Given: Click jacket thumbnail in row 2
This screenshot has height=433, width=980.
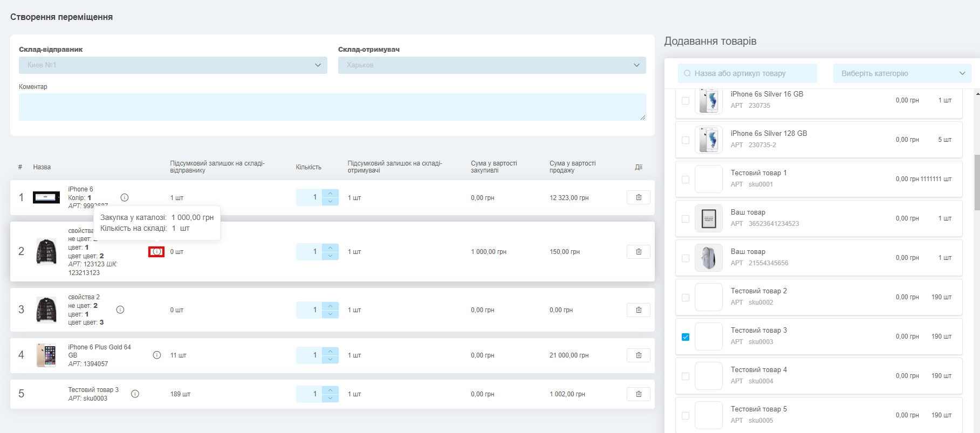Looking at the screenshot, I should point(46,252).
